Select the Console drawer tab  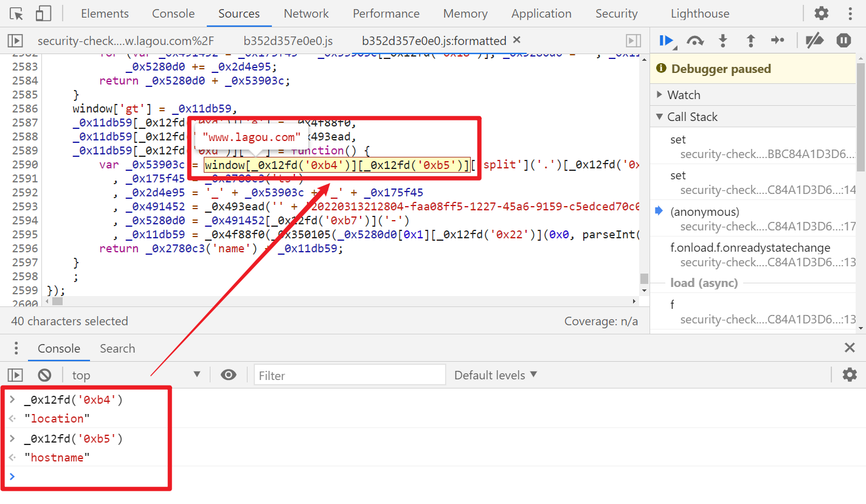pyautogui.click(x=59, y=348)
